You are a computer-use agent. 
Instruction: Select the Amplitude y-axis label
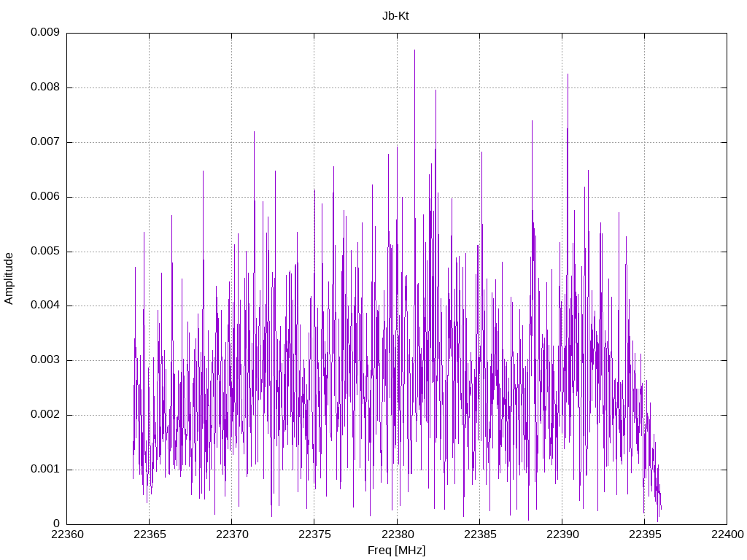9,279
